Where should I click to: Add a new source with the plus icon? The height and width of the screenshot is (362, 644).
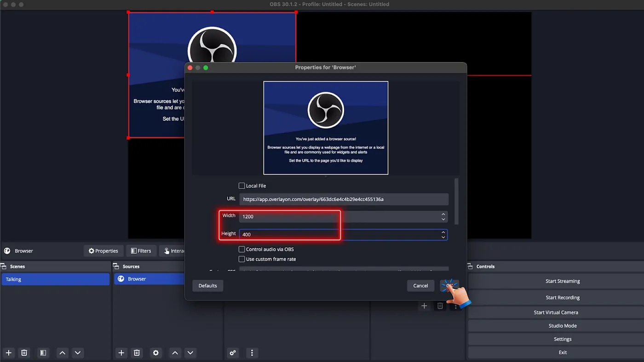tap(121, 353)
